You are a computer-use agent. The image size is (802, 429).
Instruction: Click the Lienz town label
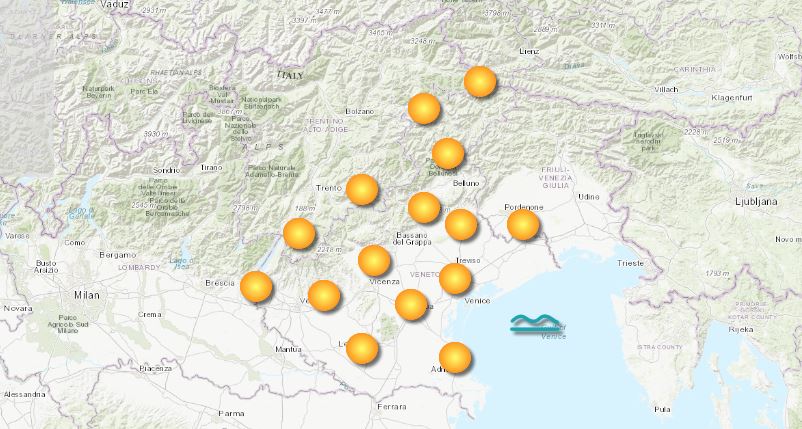click(x=529, y=52)
